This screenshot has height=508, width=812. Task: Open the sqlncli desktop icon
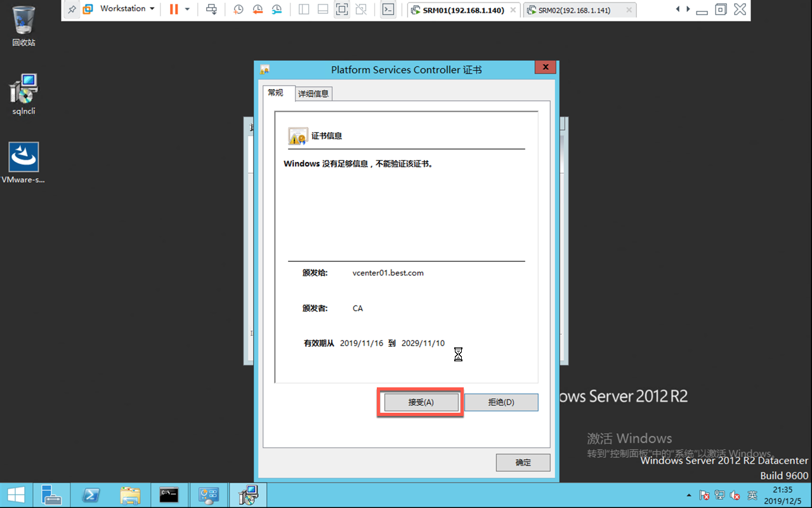pyautogui.click(x=24, y=94)
